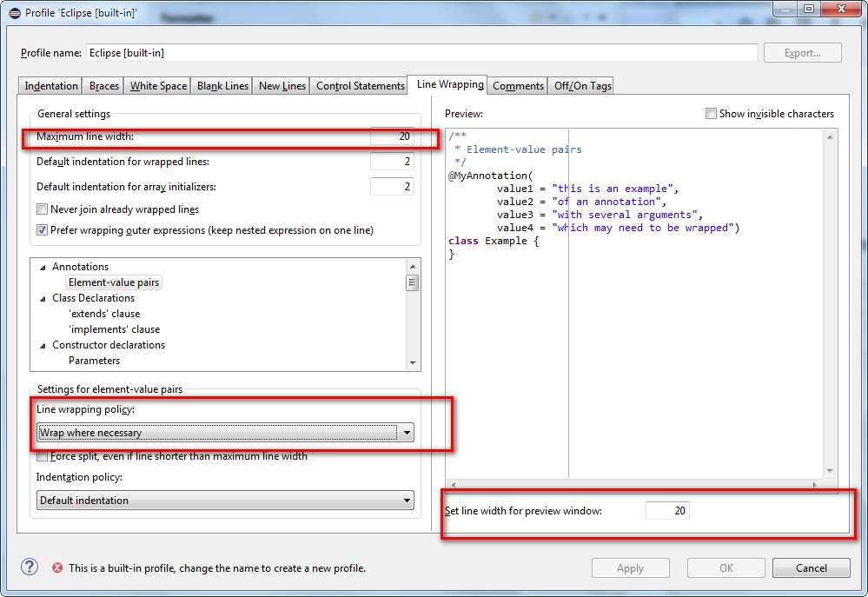
Task: Select the 'extends' clause tree item
Action: click(x=104, y=314)
